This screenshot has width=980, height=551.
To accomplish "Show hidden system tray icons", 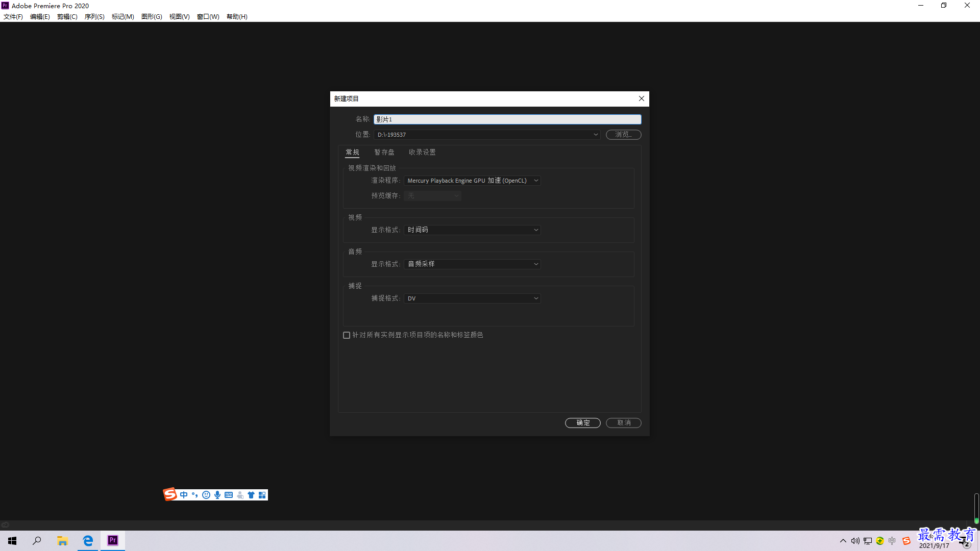I will point(843,541).
